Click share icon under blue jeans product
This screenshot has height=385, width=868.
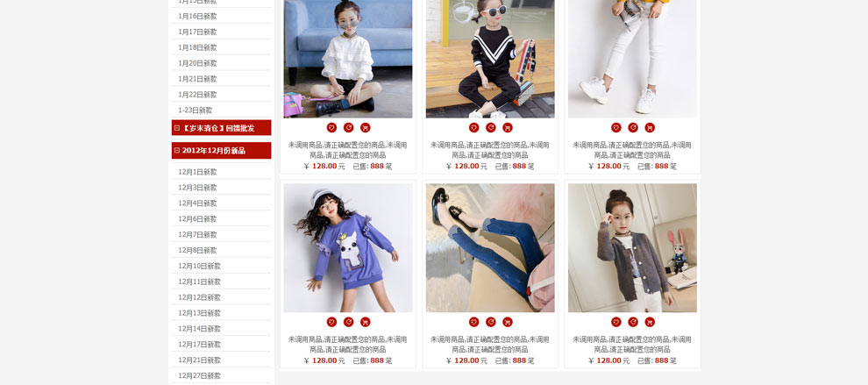490,322
